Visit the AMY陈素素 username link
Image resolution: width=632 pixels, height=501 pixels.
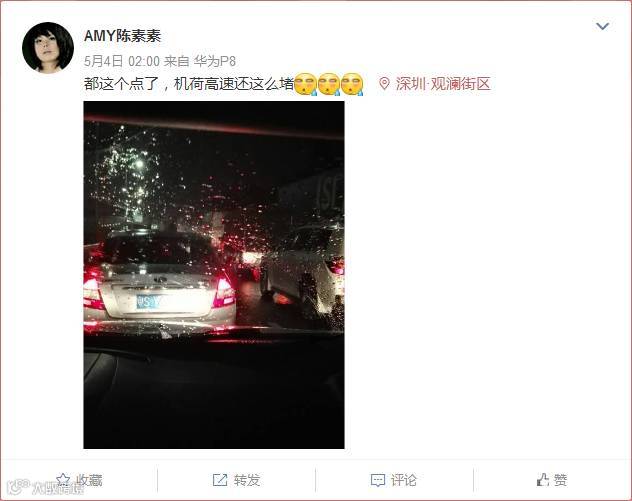(123, 36)
